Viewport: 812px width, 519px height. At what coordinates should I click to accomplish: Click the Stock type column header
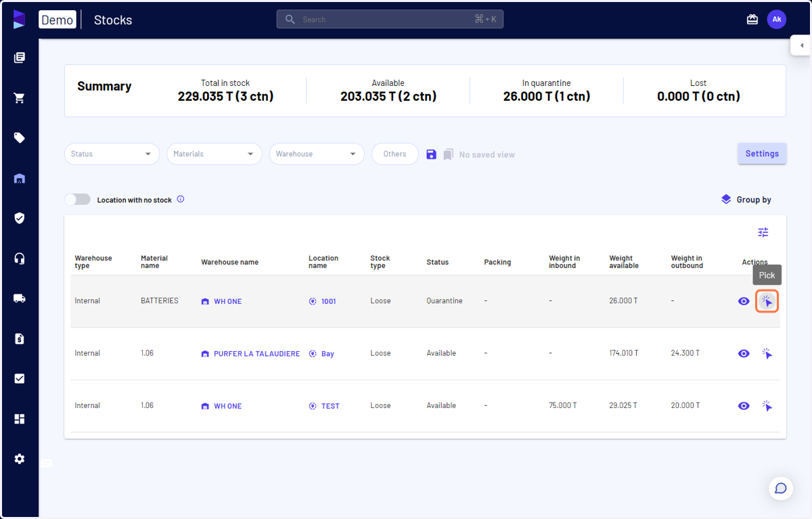point(380,262)
